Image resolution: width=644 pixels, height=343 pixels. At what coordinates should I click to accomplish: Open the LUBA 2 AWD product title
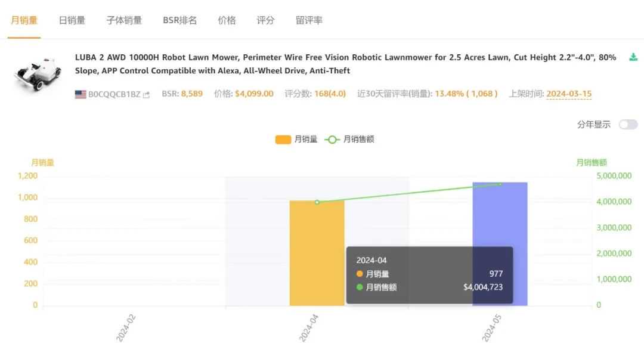(345, 64)
